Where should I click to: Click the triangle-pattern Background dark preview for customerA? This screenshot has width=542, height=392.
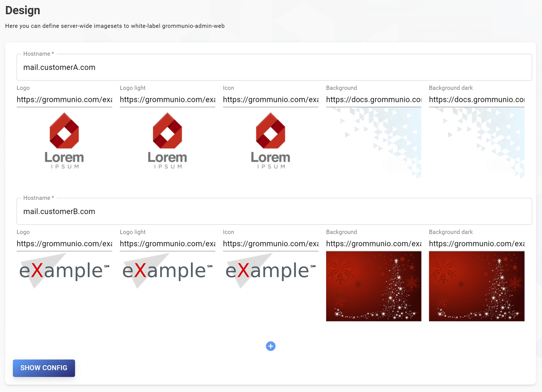(477, 143)
